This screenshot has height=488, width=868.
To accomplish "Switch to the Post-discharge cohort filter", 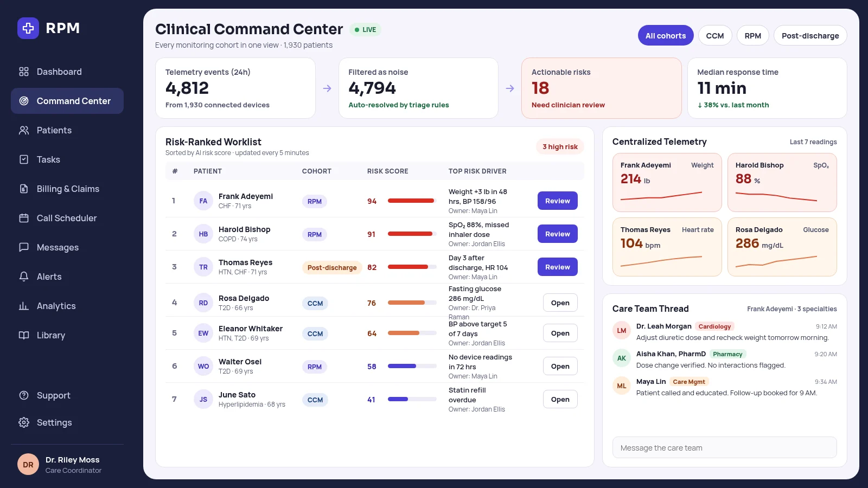I will (810, 36).
